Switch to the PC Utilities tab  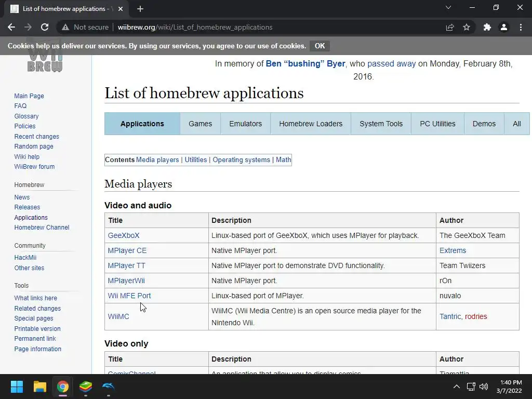[437, 124]
